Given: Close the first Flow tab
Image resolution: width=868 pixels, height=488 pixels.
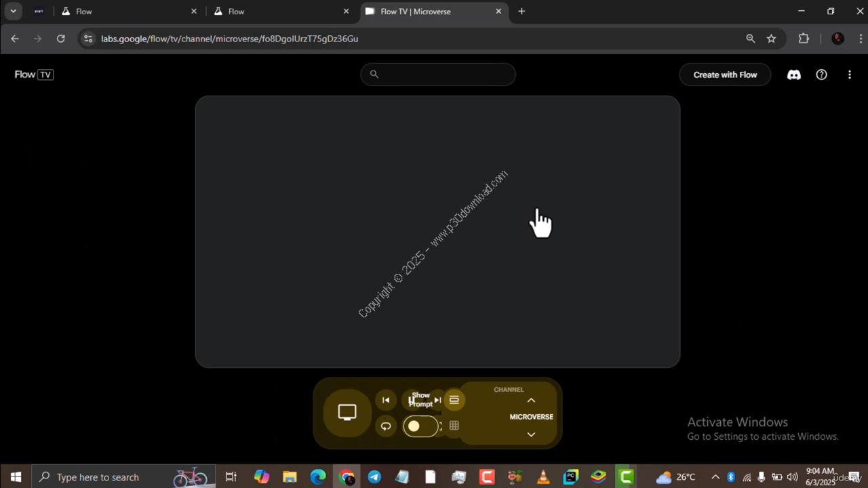Looking at the screenshot, I should [x=194, y=12].
